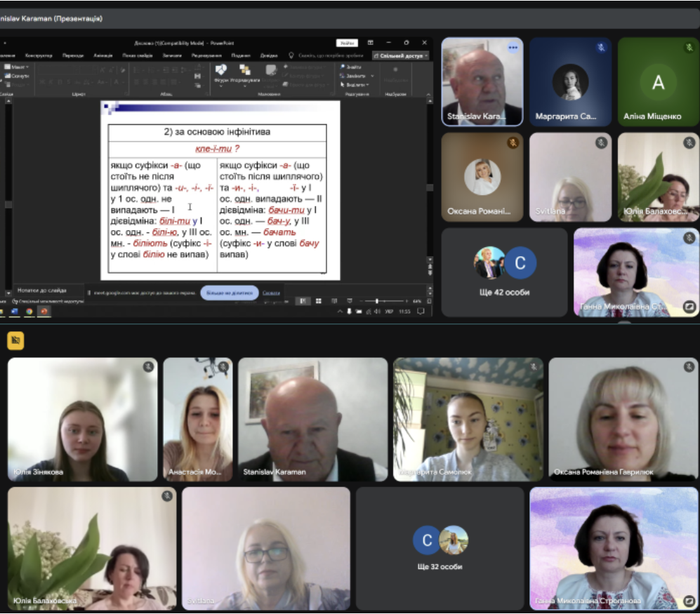Click the PowerPoint icon in the taskbar

point(44,311)
